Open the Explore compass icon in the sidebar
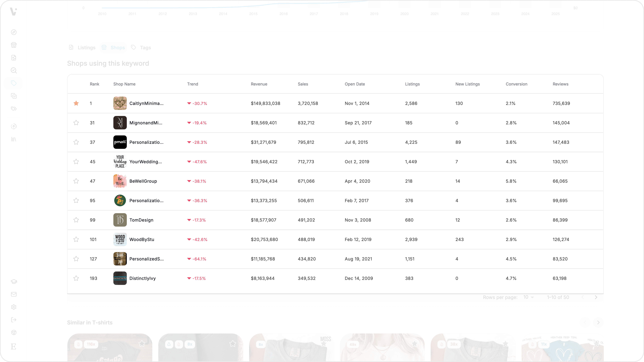This screenshot has height=362, width=644. coord(14,32)
